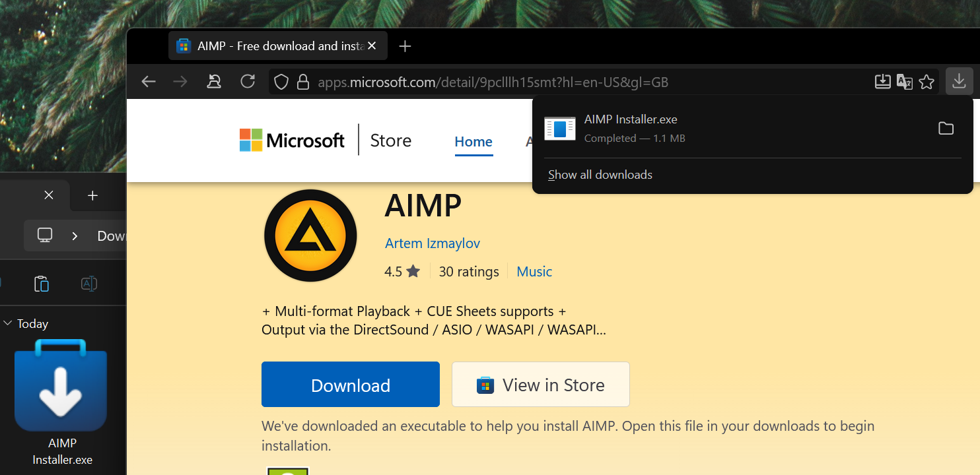Collapse the Today group in File Explorer
Screen dimensions: 980x475
(x=8, y=323)
